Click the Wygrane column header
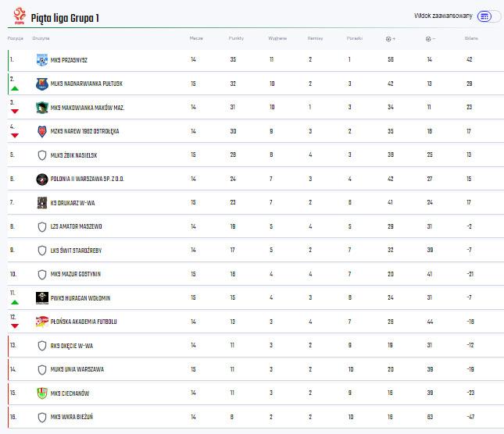Image resolution: width=504 pixels, height=434 pixels. pos(277,37)
